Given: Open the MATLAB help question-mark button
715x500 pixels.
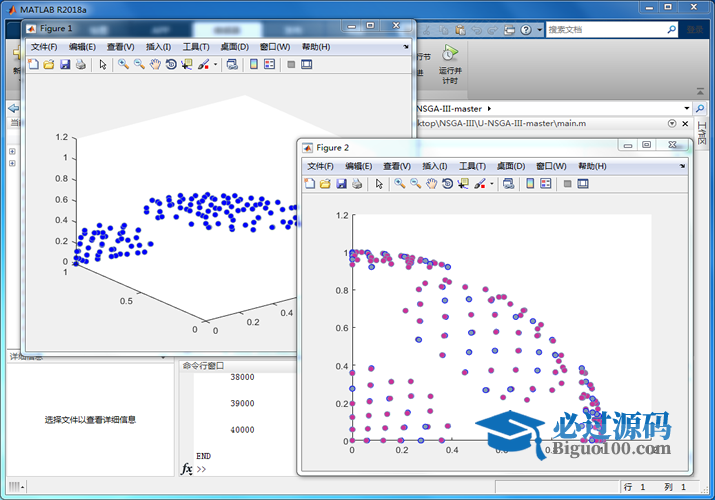Looking at the screenshot, I should [528, 30].
